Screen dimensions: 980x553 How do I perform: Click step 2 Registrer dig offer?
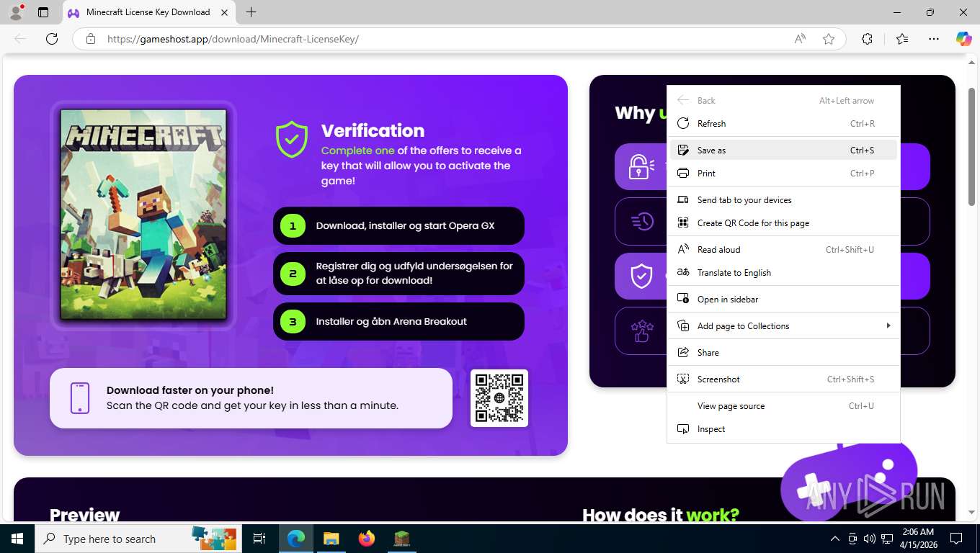tap(398, 274)
